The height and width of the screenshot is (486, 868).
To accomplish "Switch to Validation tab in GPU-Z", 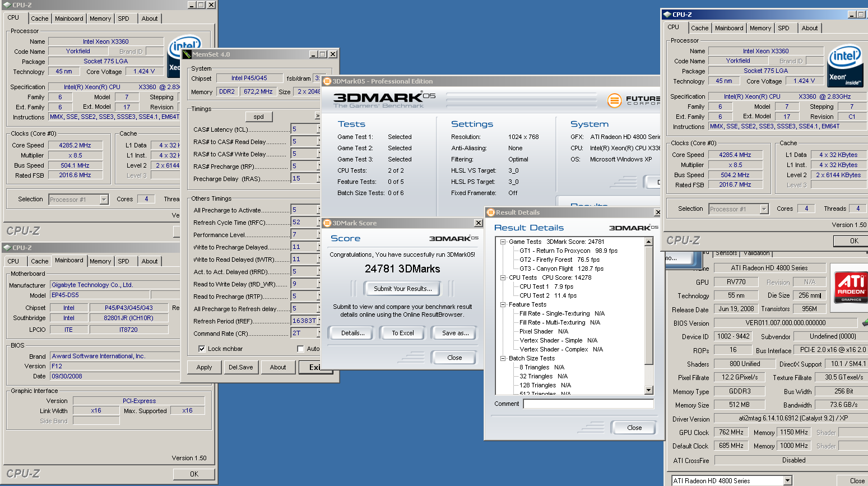I will click(756, 253).
